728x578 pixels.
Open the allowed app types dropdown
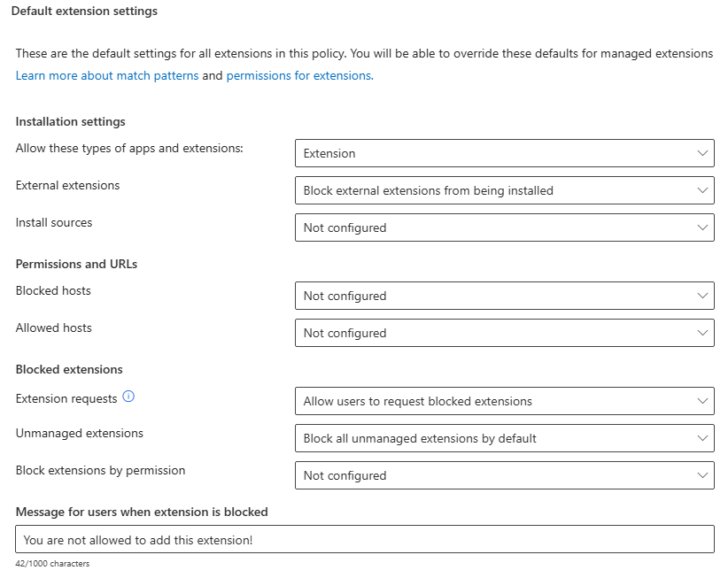point(504,153)
